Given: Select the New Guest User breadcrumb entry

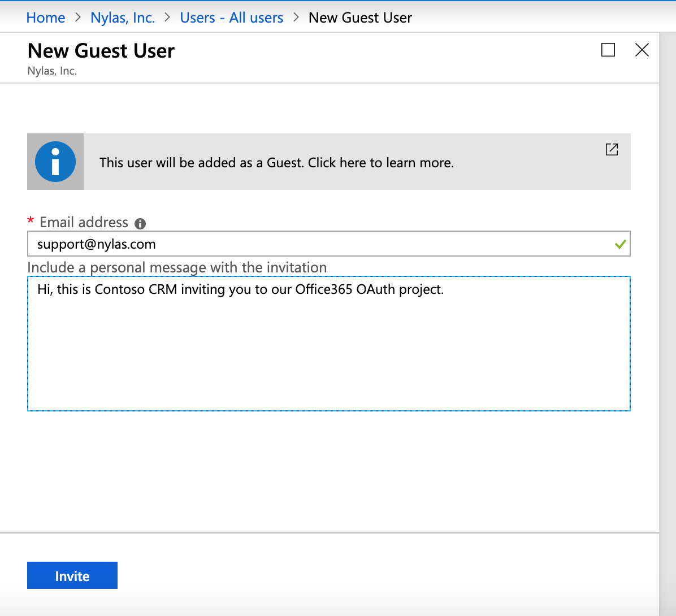Looking at the screenshot, I should [x=360, y=18].
